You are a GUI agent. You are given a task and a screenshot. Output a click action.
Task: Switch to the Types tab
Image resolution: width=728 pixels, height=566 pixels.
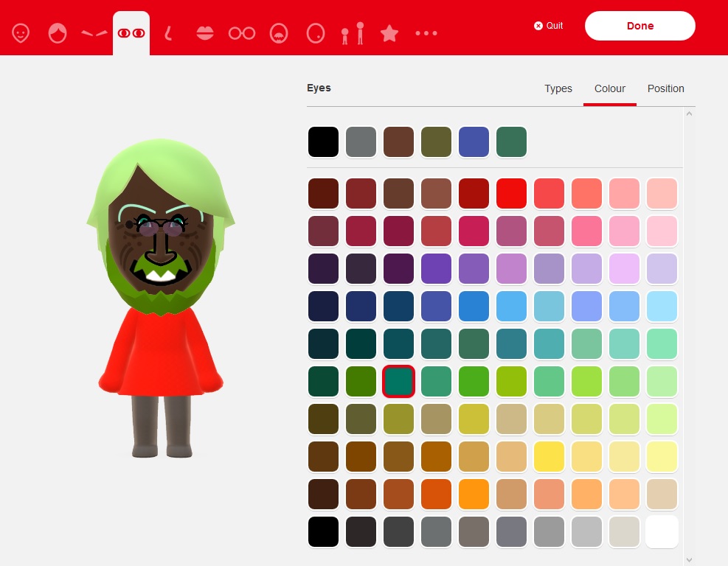[558, 88]
